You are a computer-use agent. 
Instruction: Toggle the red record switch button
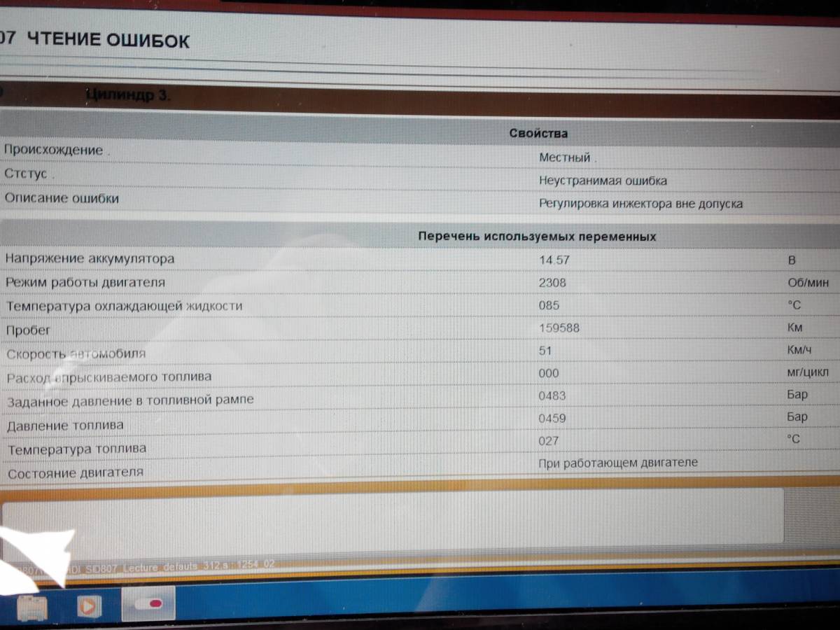tap(148, 603)
